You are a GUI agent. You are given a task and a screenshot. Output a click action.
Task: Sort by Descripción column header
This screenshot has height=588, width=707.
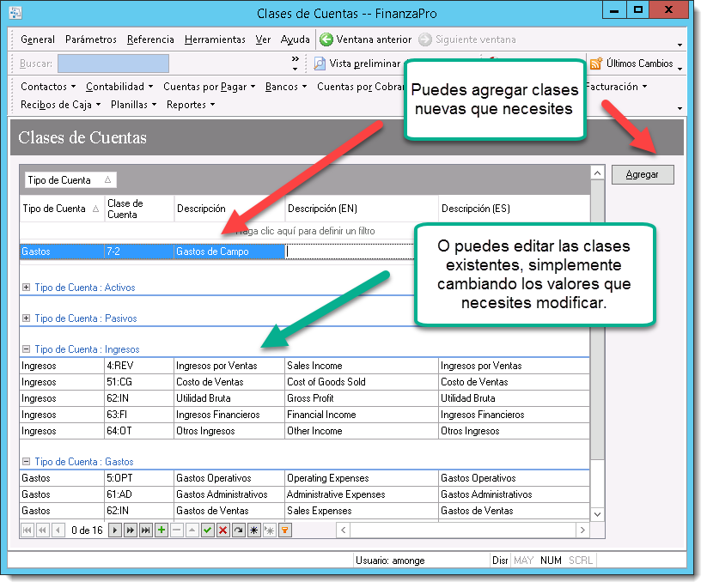pos(230,209)
